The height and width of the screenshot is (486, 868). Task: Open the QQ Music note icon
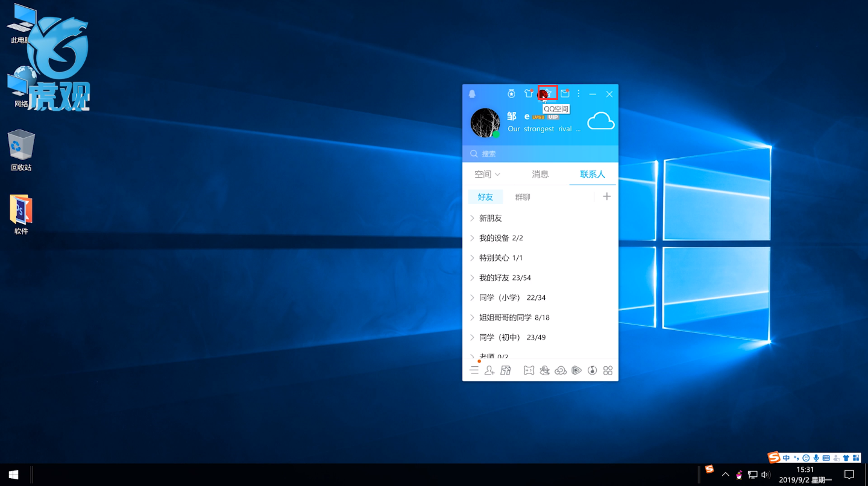[593, 370]
